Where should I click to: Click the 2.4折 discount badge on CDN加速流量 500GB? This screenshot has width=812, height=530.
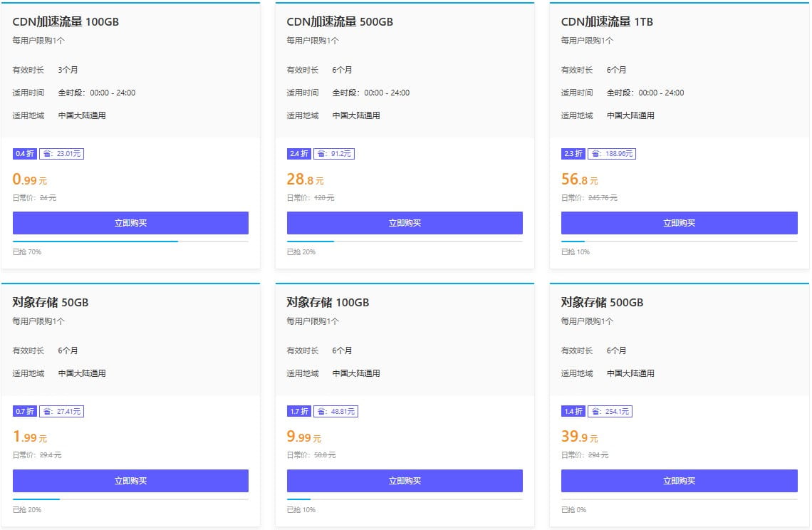tap(298, 153)
